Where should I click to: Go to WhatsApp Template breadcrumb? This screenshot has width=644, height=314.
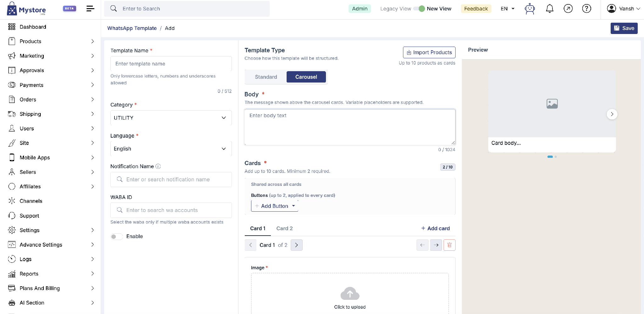pyautogui.click(x=132, y=28)
